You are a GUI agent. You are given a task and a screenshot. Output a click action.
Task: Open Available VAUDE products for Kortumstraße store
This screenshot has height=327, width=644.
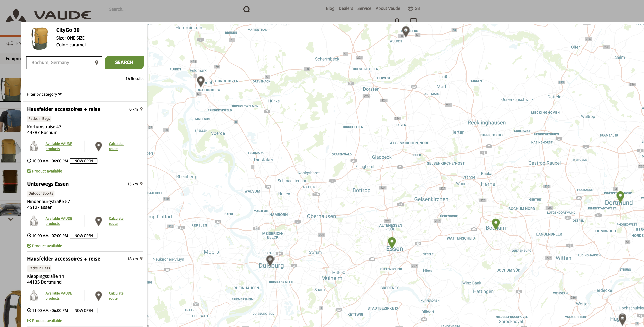pos(59,146)
